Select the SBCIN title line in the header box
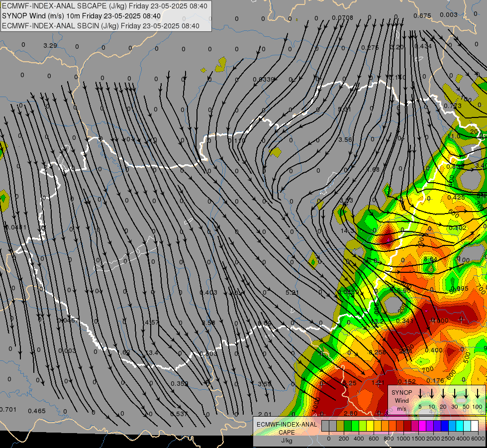Image resolution: width=487 pixels, height=448 pixels. click(100, 26)
